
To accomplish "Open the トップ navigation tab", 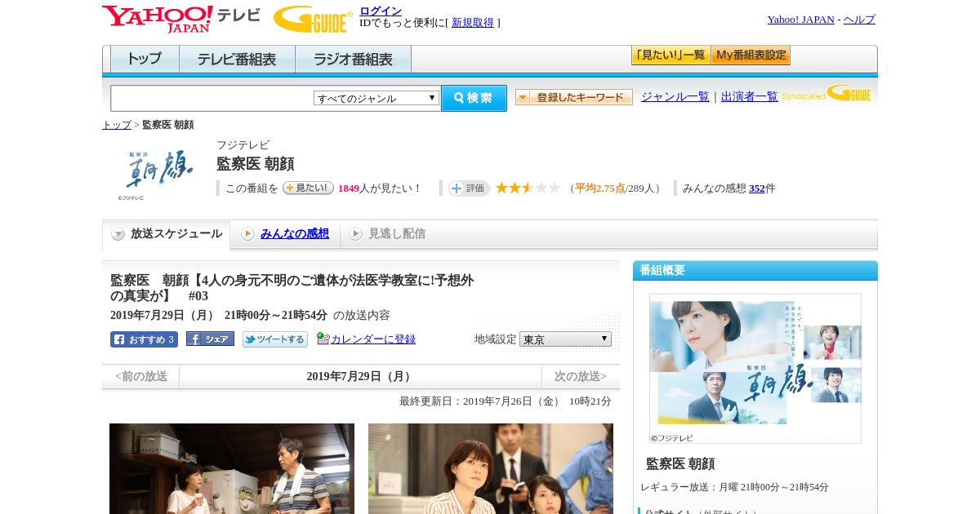I will tap(145, 60).
